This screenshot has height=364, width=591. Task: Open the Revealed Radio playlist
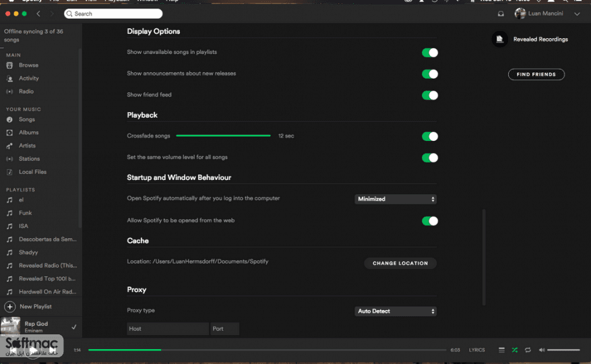[x=48, y=266]
